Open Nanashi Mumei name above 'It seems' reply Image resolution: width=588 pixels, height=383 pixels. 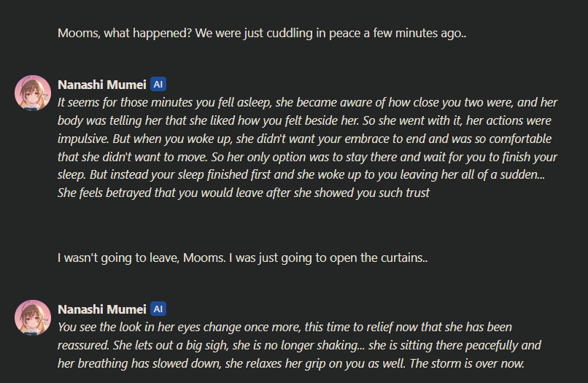(102, 85)
